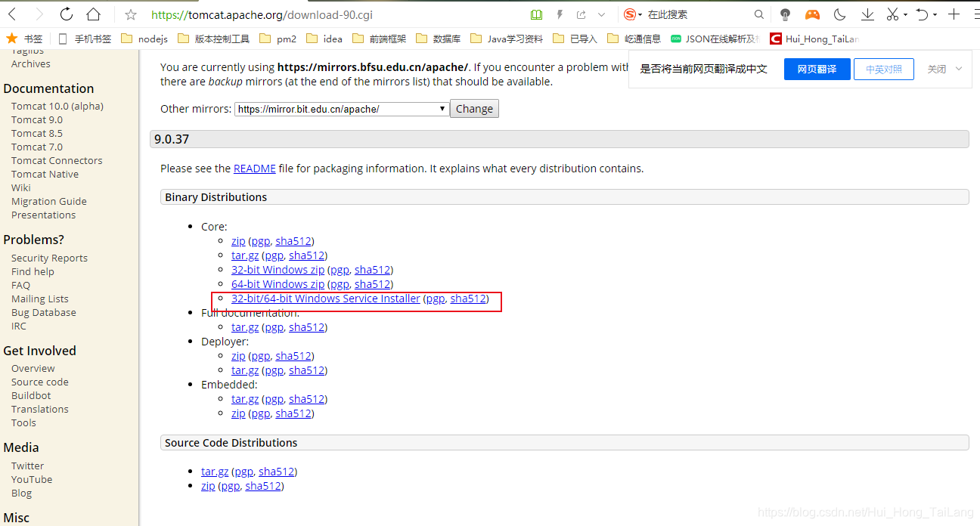
Task: Click the forward navigation arrow
Action: coord(39,14)
